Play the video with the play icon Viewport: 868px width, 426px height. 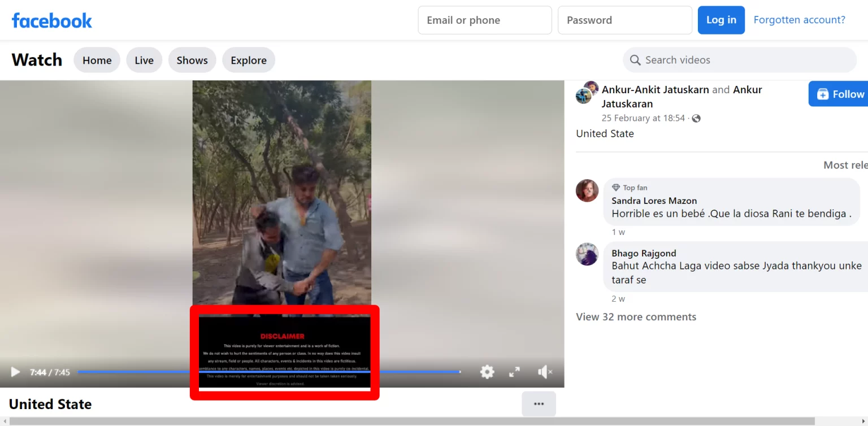[x=15, y=372]
